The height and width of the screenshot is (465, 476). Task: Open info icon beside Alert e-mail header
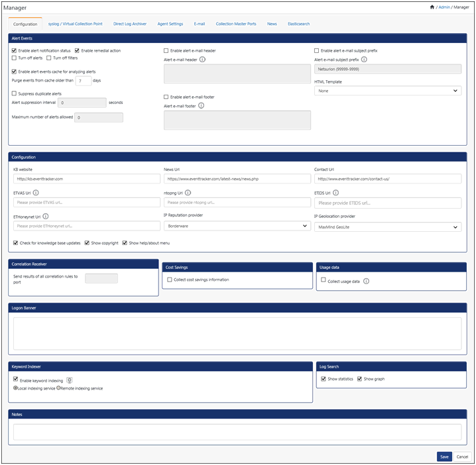coord(202,60)
